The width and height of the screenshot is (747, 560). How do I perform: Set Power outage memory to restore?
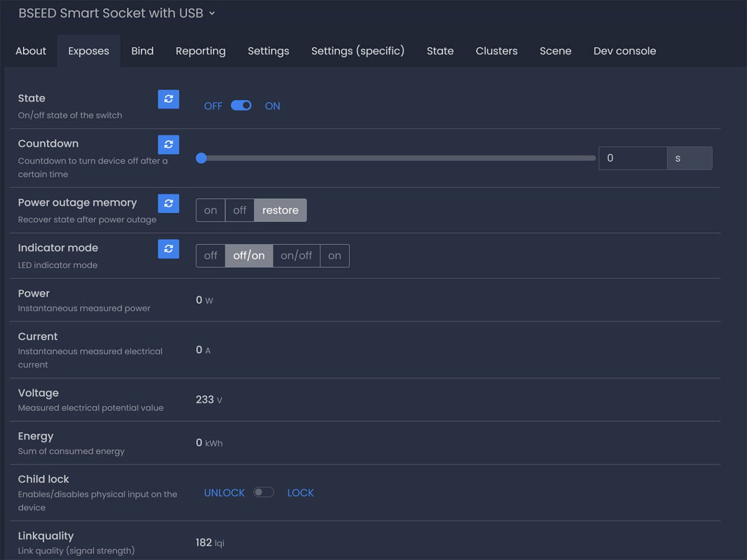(280, 210)
